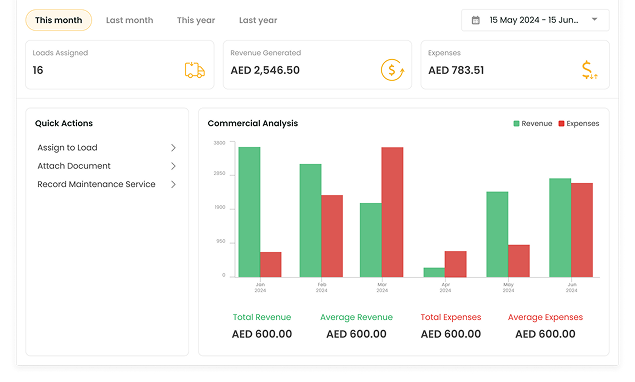Toggle the red Expenses legend swatch
Viewport: 635px width, 382px height.
[x=561, y=124]
